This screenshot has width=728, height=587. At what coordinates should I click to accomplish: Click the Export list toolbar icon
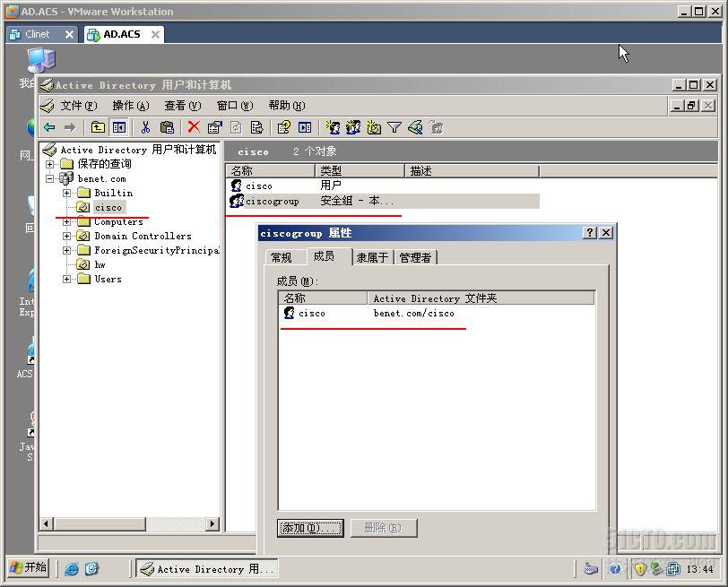pyautogui.click(x=256, y=127)
